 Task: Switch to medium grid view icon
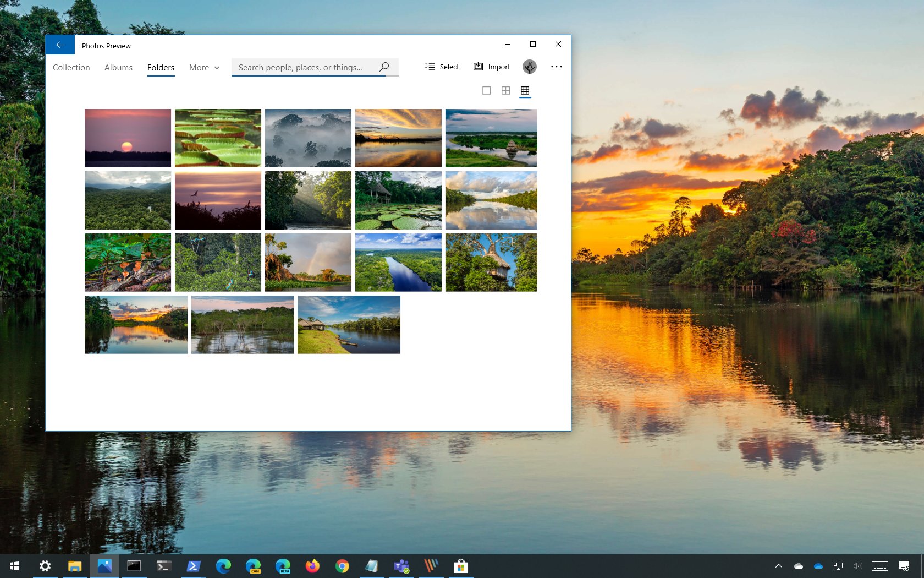click(x=505, y=90)
